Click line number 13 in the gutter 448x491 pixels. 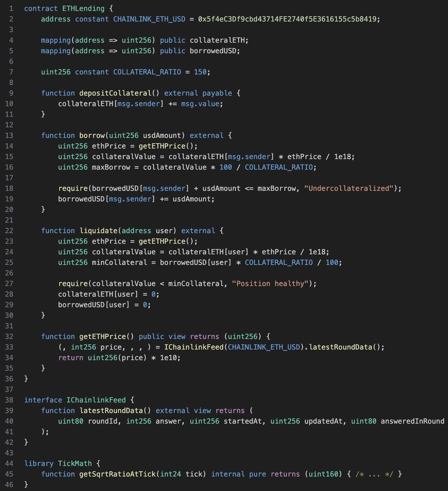pos(9,135)
